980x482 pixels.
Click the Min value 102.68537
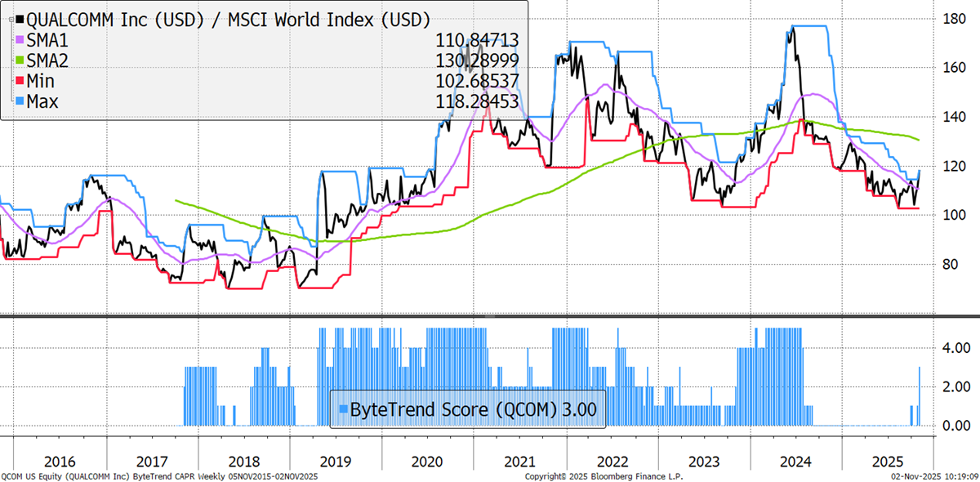(x=479, y=81)
